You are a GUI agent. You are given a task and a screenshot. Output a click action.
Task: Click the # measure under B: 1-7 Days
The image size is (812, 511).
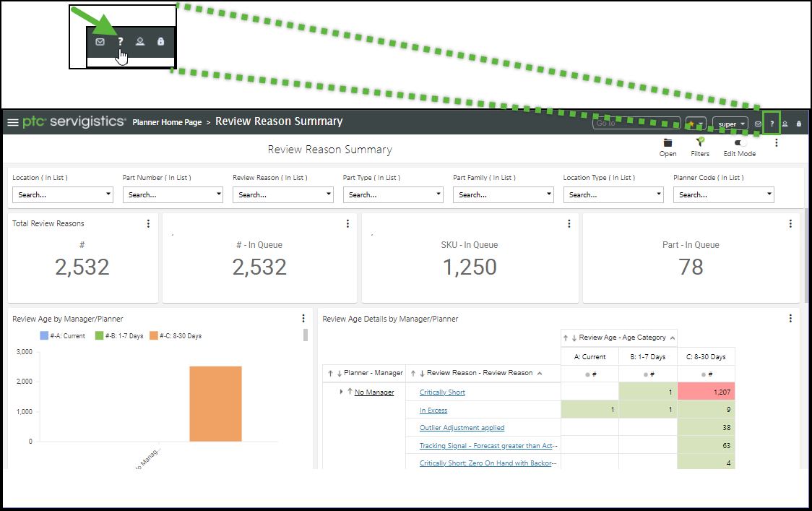[649, 374]
